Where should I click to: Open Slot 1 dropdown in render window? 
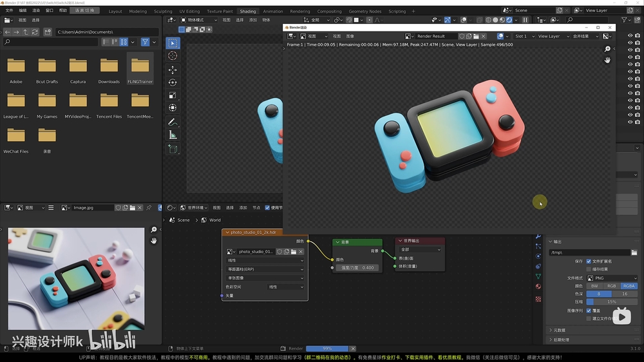[525, 36]
